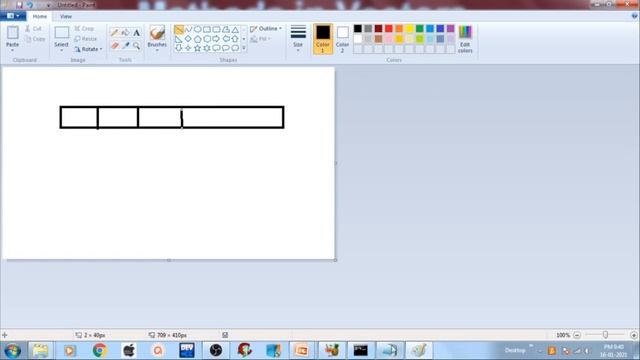
Task: Select the Magnifier tool
Action: (x=137, y=45)
